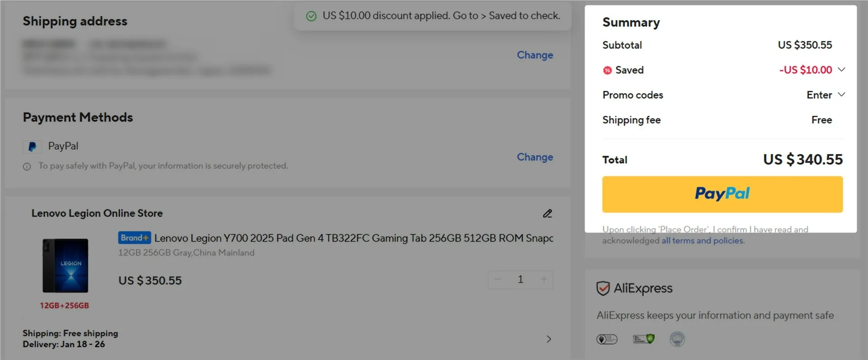Click the PayPal logo icon under Payment Methods

pos(32,147)
